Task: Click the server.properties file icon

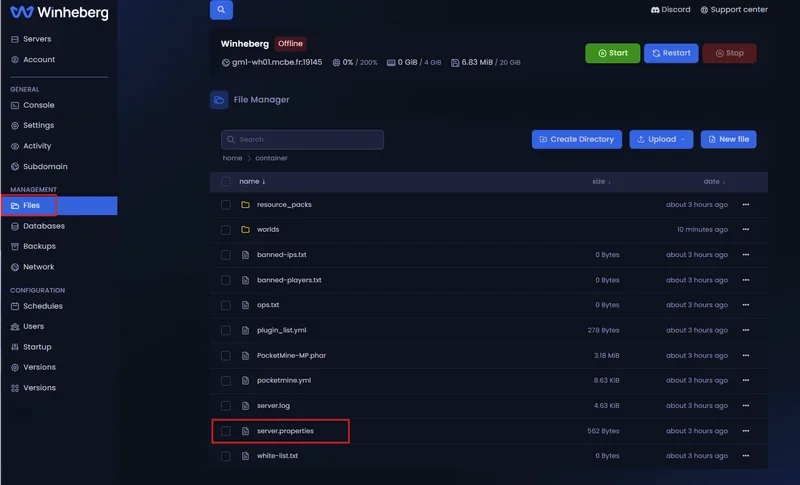Action: pos(245,431)
